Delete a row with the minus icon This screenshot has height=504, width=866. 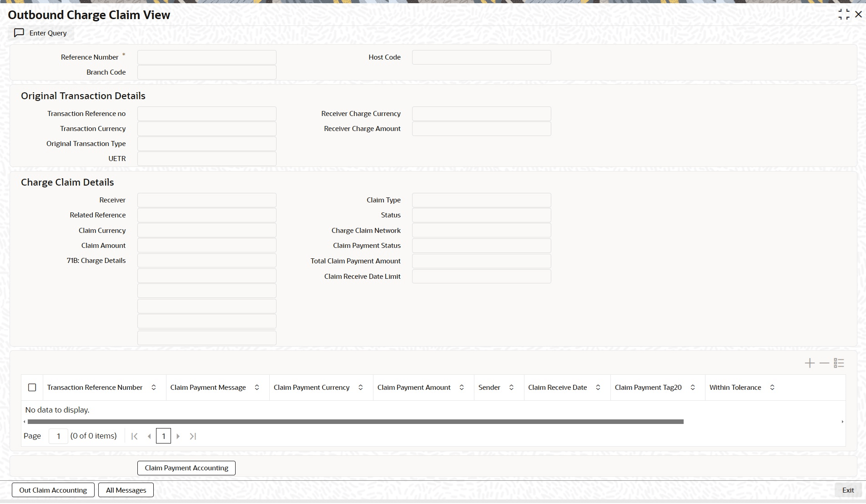click(x=824, y=363)
